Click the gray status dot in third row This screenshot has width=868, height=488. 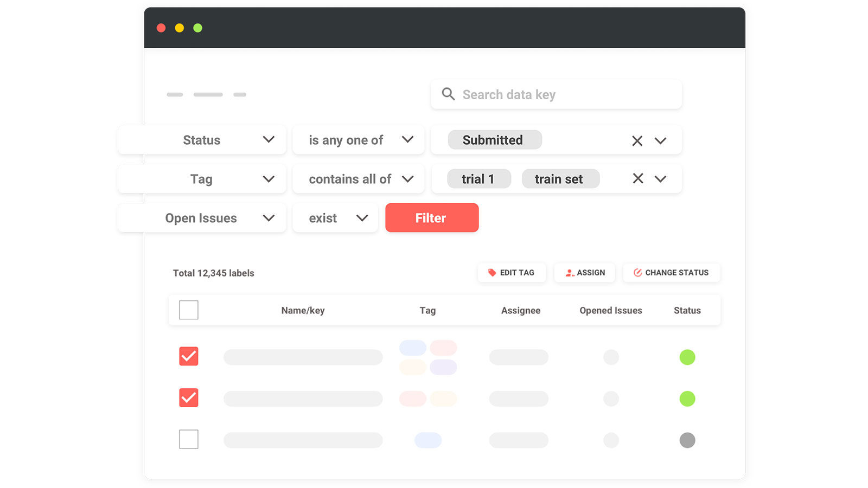pyautogui.click(x=687, y=440)
